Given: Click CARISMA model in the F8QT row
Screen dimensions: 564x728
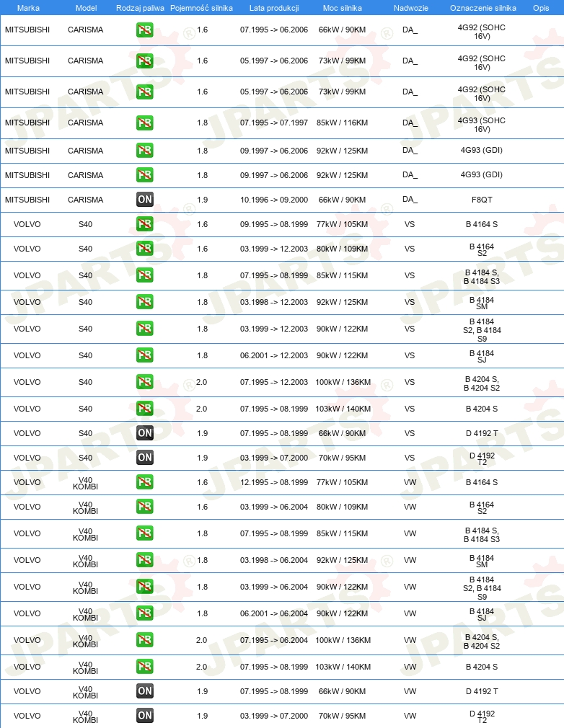Looking at the screenshot, I should [x=86, y=200].
